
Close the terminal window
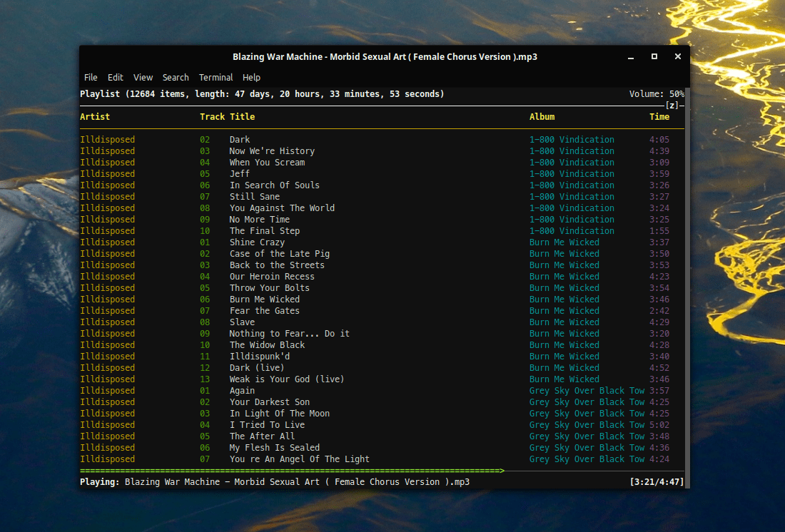click(677, 56)
